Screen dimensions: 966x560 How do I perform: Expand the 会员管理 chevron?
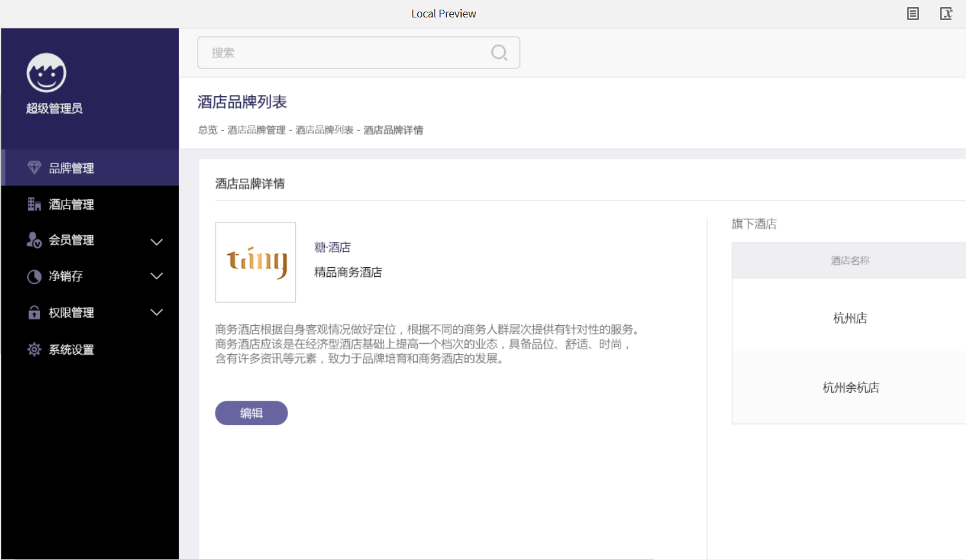point(156,242)
